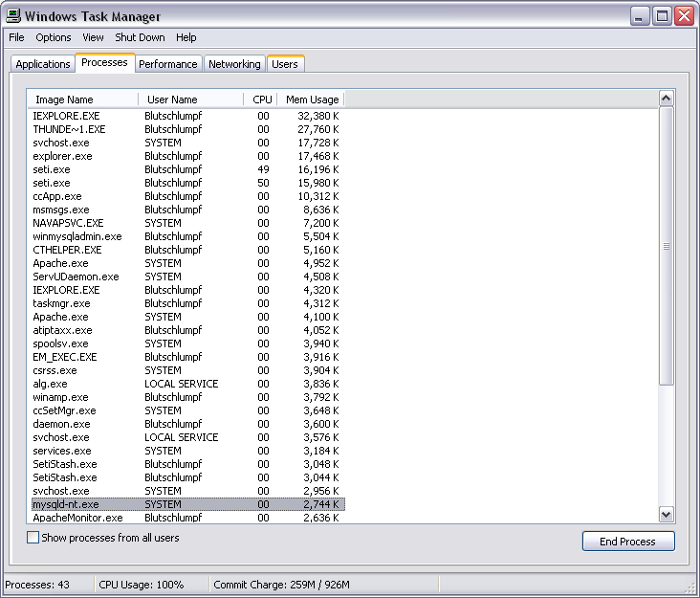Select seti.exe with 50 CPU

click(187, 183)
